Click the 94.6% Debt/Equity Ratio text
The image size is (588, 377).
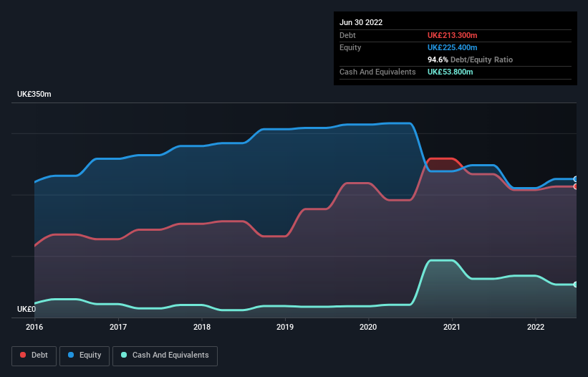[x=471, y=59]
